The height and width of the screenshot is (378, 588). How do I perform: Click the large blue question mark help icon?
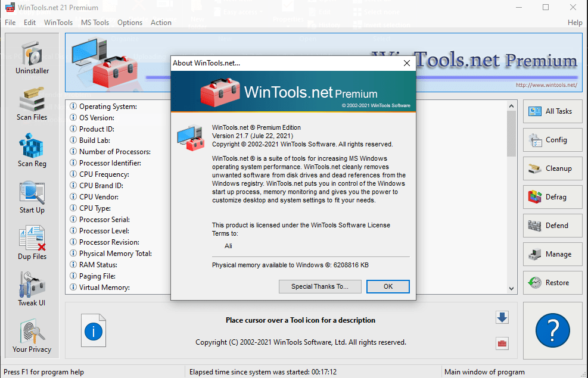(552, 330)
